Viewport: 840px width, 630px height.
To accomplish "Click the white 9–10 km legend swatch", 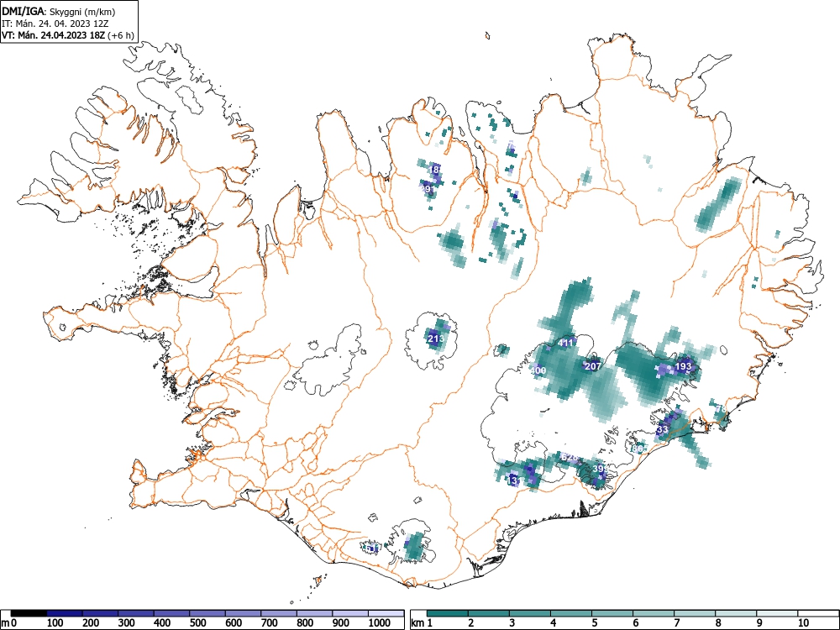I will click(777, 613).
